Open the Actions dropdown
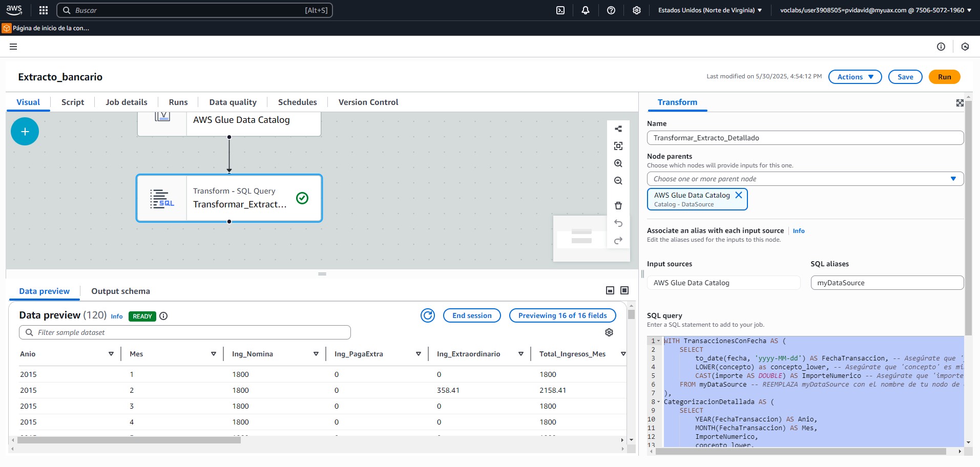Image resolution: width=980 pixels, height=467 pixels. [855, 77]
